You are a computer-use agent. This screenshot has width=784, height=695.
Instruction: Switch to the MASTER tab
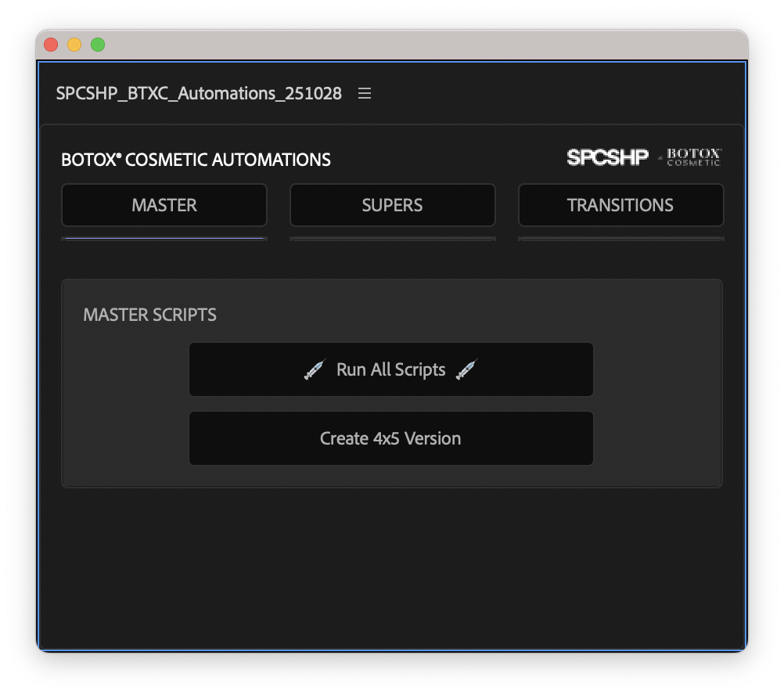tap(164, 205)
